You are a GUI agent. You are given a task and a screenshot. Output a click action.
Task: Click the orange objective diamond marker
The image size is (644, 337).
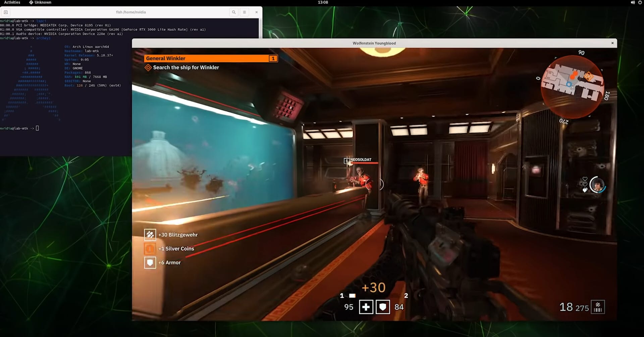[148, 67]
